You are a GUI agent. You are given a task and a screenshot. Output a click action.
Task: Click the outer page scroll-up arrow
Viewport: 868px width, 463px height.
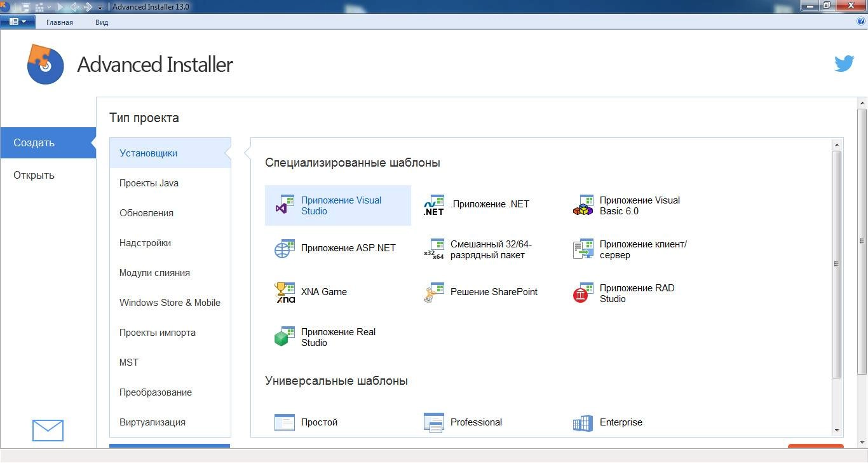[x=862, y=103]
